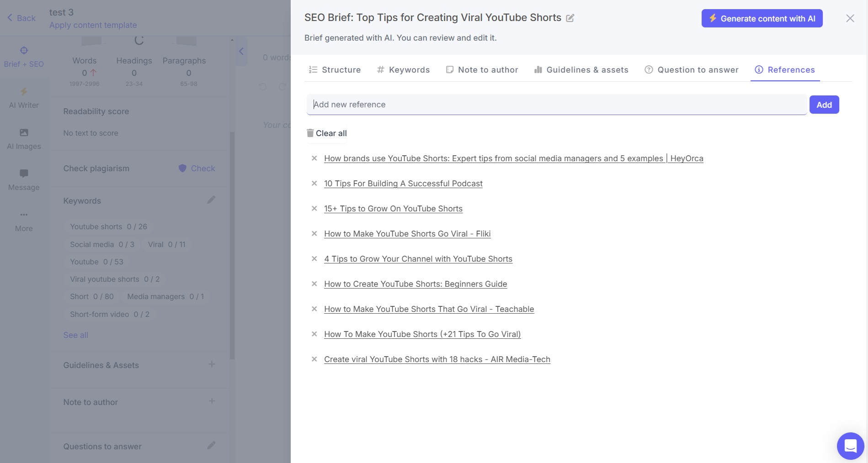Click Short-form video 0 / 2 keyword chip

tap(110, 315)
